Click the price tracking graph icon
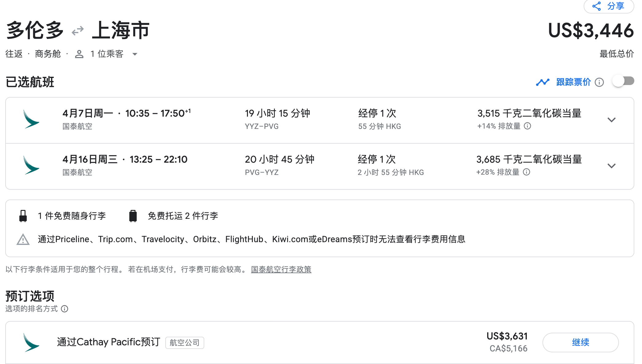The image size is (642, 364). [x=542, y=82]
